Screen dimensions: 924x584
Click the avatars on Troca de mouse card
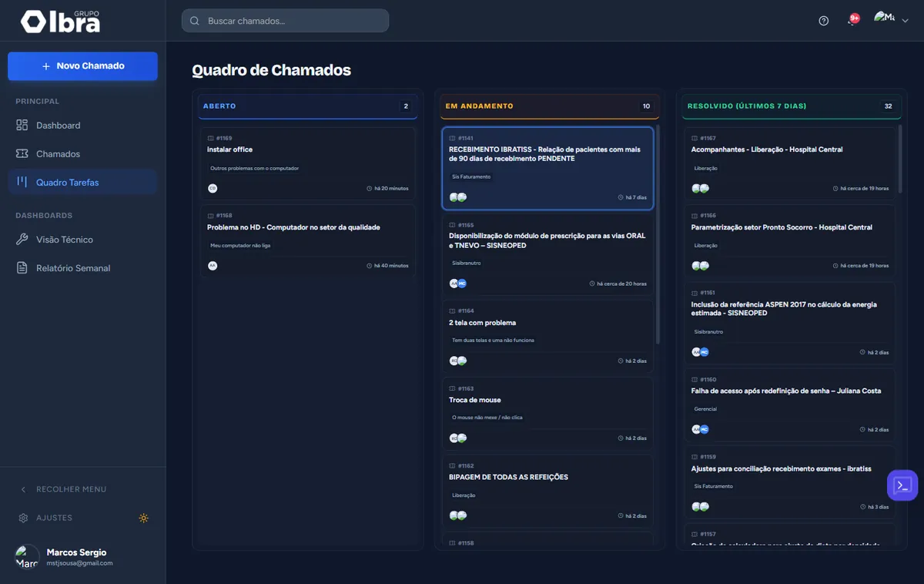point(458,438)
